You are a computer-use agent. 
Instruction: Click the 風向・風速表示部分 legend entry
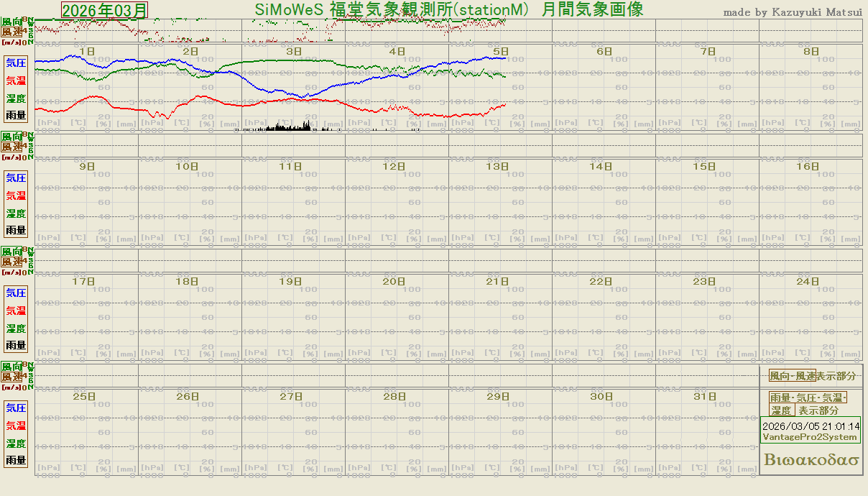[812, 376]
